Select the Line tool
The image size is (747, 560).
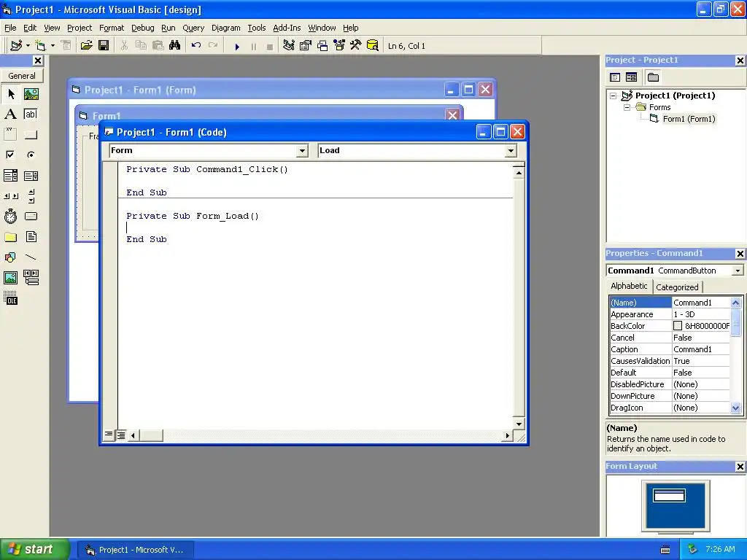31,257
